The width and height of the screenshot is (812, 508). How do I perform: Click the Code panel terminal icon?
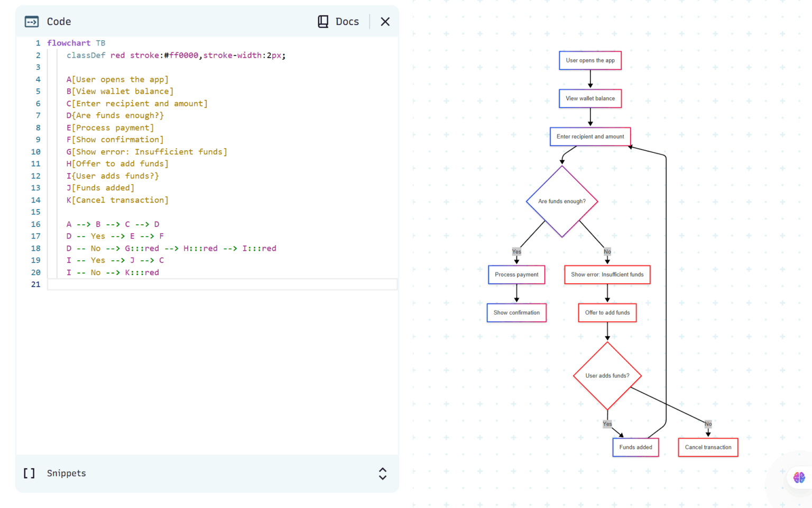coord(31,21)
